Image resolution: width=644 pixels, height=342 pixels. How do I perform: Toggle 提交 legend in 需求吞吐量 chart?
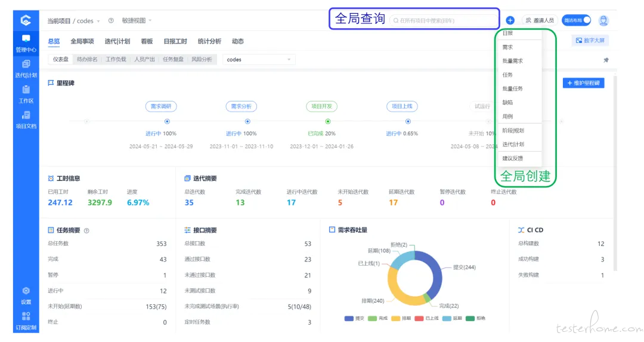click(x=354, y=318)
